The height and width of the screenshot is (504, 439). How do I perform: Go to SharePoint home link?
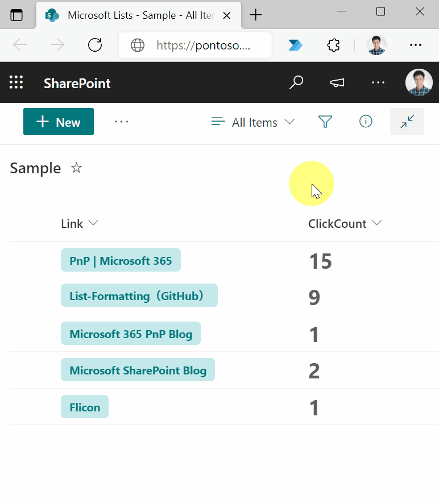77,84
